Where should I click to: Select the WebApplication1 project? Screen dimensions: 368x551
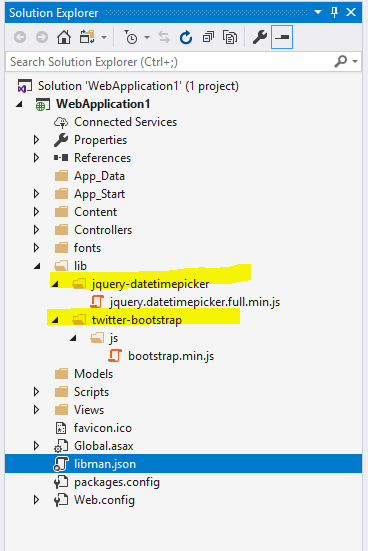[x=103, y=104]
